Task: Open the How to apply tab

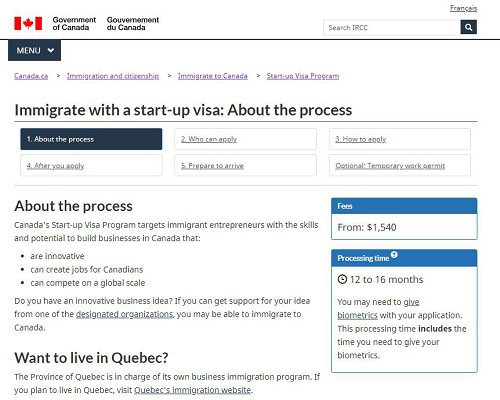Action: click(400, 139)
